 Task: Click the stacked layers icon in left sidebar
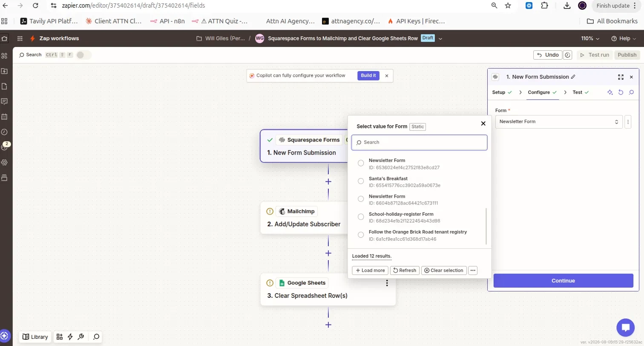click(x=5, y=178)
